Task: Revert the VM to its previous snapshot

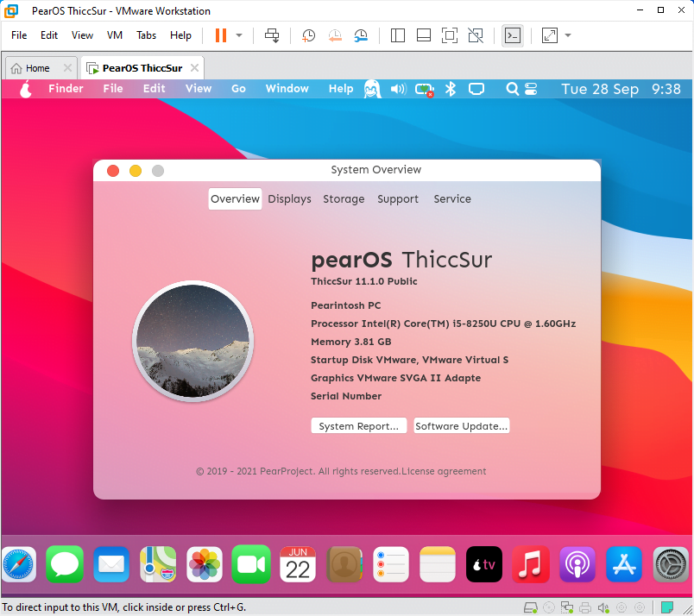Action: click(335, 35)
